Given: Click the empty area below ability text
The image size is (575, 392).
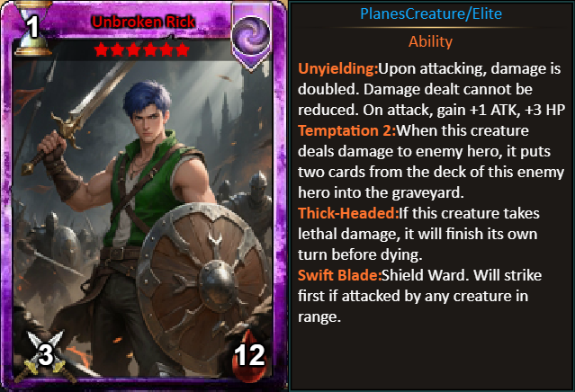Looking at the screenshot, I should 431,357.
